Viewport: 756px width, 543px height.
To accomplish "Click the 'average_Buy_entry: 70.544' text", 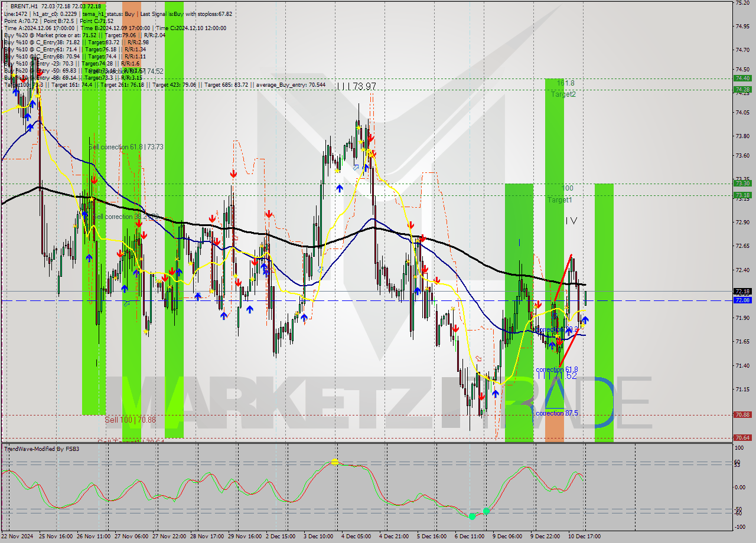I will (x=291, y=85).
